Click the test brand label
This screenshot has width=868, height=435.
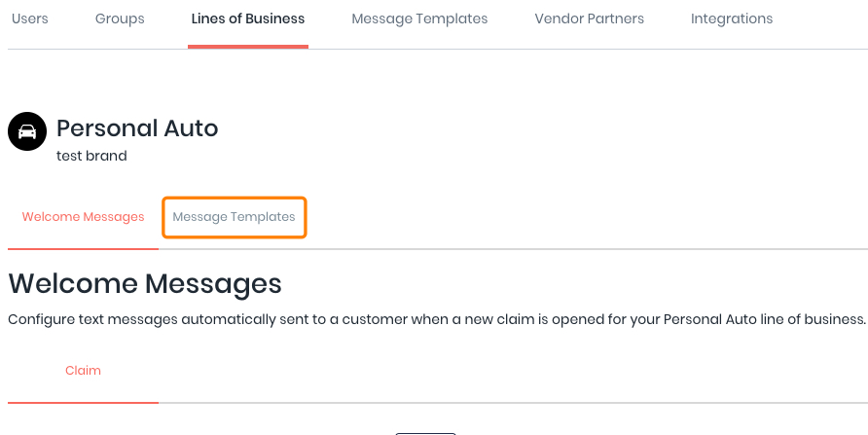[91, 156]
